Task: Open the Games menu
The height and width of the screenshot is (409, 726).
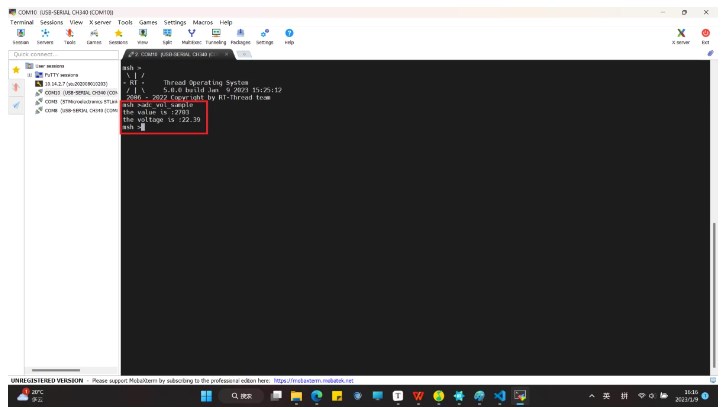Action: 148,22
